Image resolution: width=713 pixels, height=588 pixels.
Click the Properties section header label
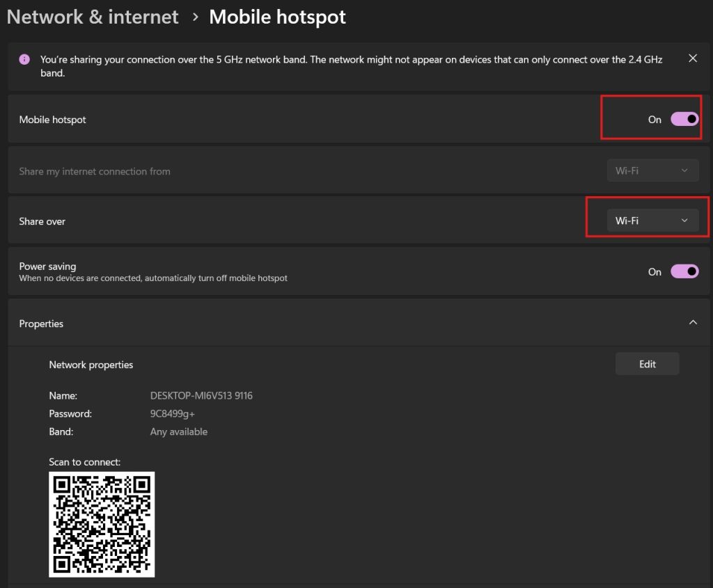[41, 324]
